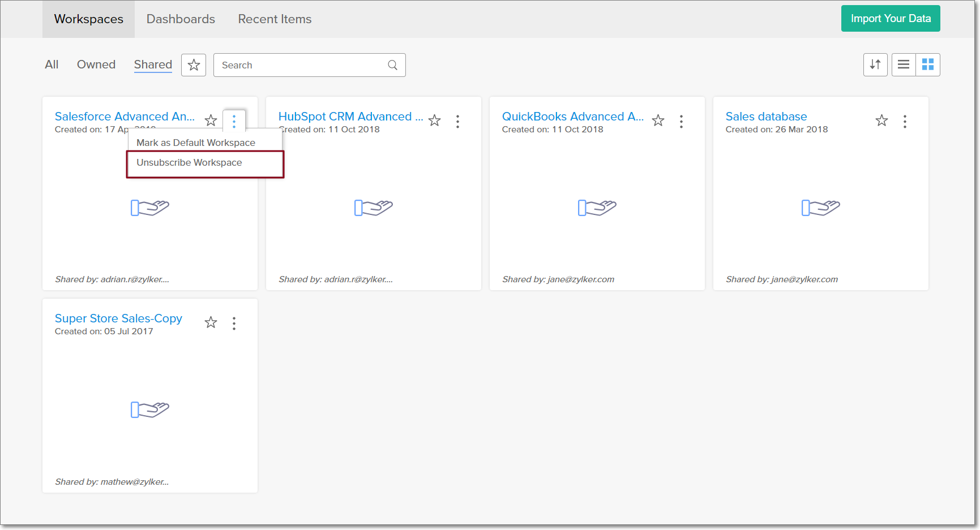Click the Sales database hand icon
Screen dimensions: 980x530
click(x=821, y=208)
